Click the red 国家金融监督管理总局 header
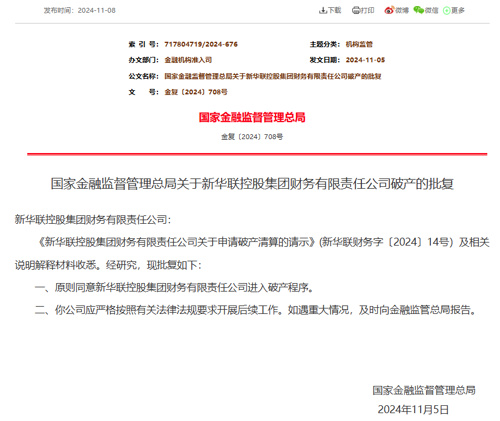500x421 pixels. coord(252,117)
